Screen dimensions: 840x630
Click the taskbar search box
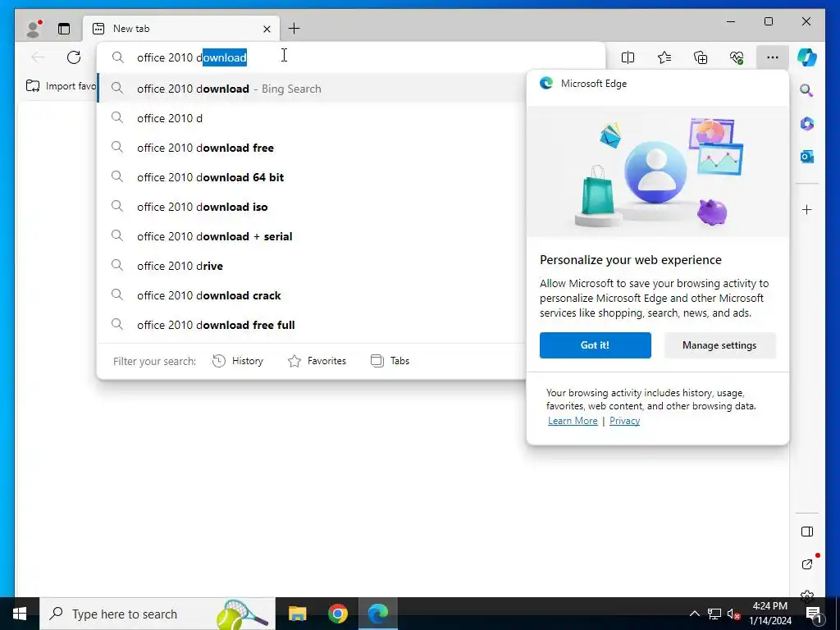click(x=157, y=614)
